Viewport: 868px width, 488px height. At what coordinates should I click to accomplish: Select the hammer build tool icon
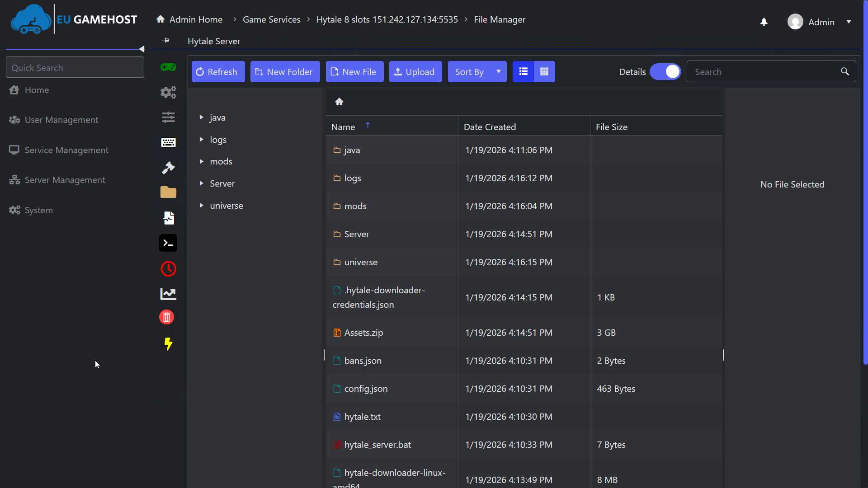[x=168, y=168]
